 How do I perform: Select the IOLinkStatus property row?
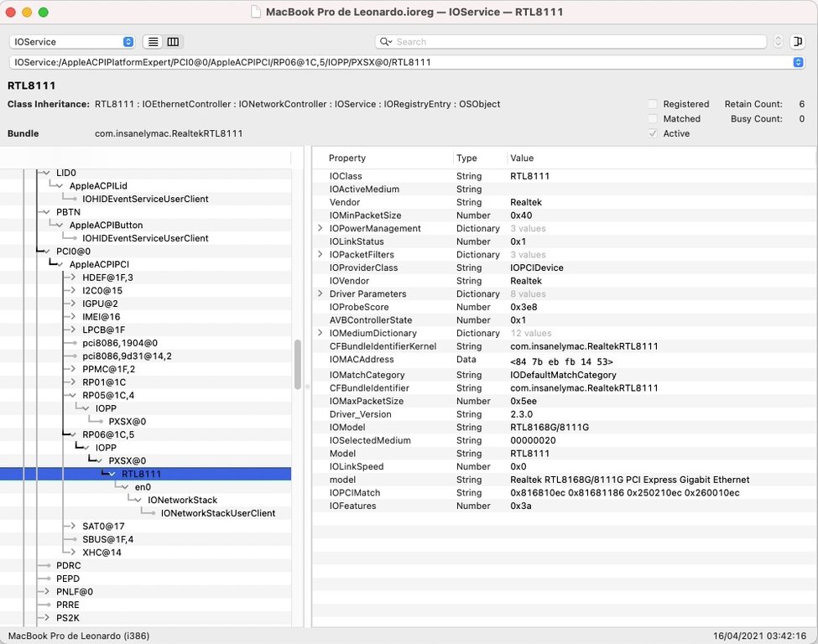[565, 241]
